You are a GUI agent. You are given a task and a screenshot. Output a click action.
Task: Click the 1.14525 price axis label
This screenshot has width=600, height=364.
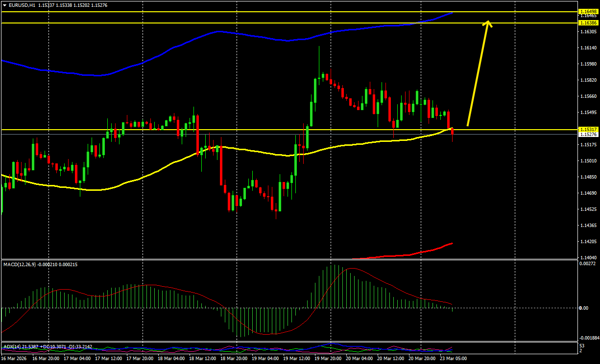[588, 209]
